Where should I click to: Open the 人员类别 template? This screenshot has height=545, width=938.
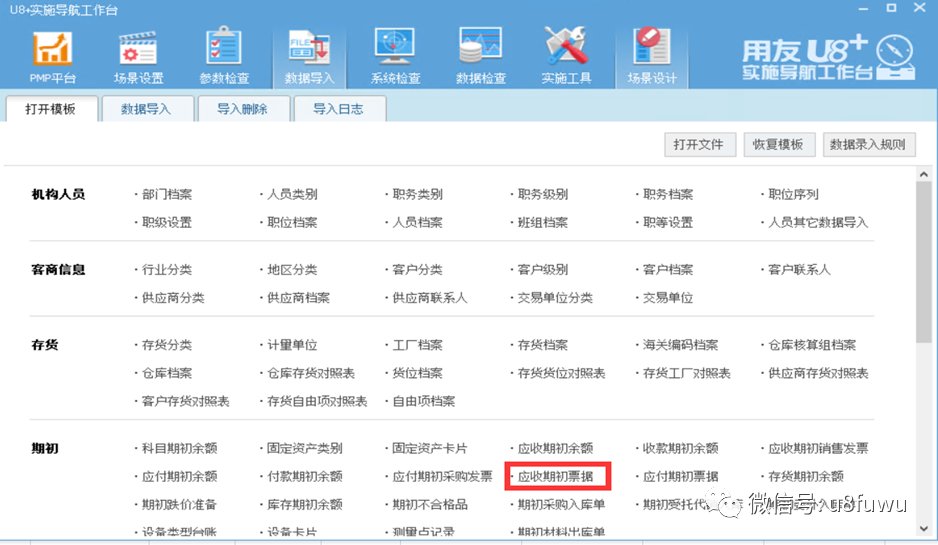pos(293,194)
